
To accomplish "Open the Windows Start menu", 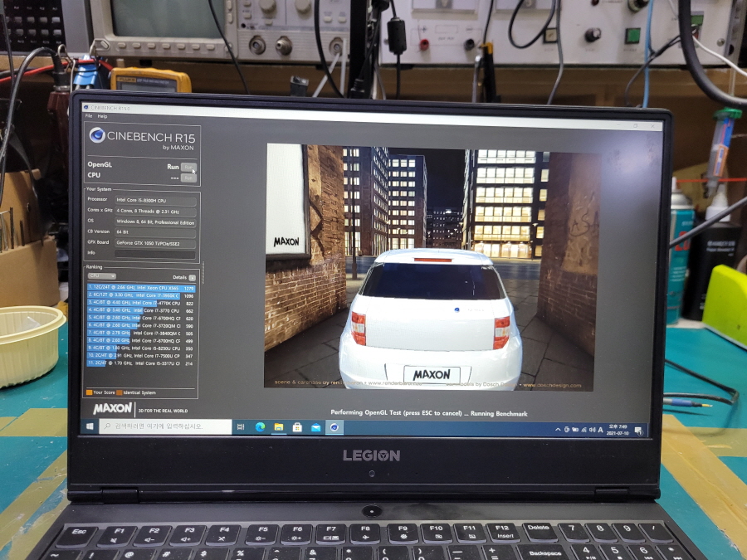I will point(90,427).
